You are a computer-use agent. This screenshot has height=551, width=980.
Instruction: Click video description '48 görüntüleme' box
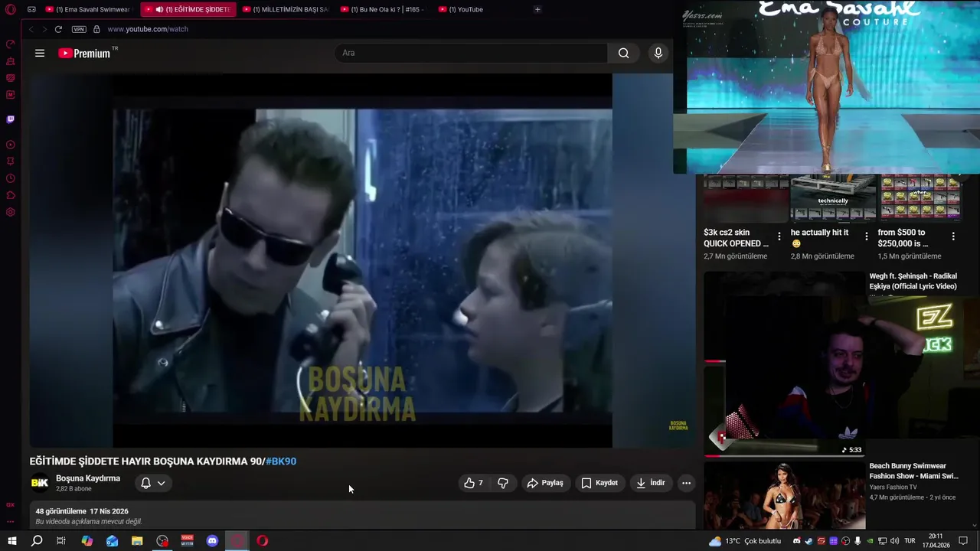pyautogui.click(x=362, y=516)
